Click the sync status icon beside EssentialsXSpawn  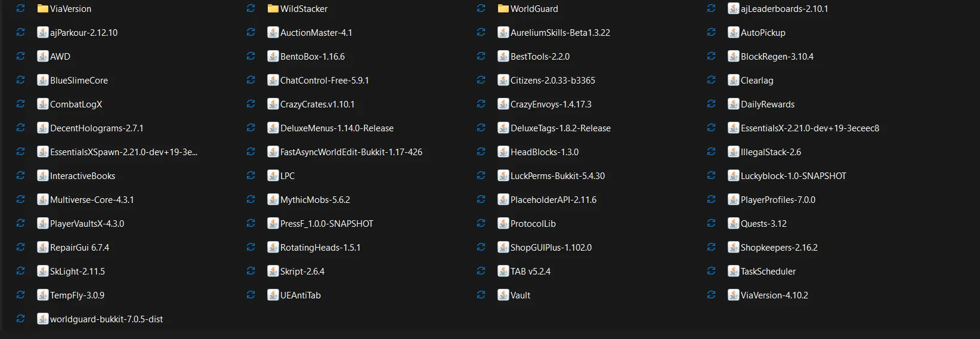21,152
